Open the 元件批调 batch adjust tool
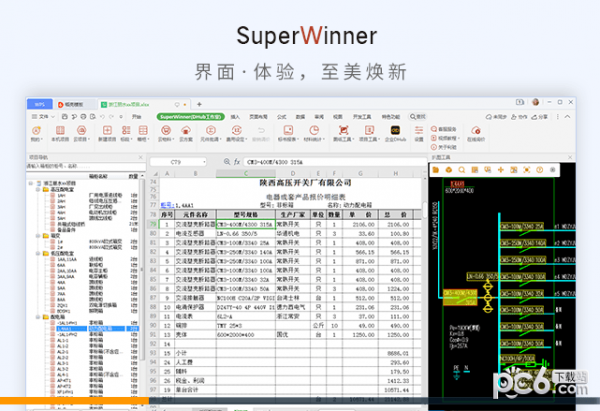 click(211, 134)
